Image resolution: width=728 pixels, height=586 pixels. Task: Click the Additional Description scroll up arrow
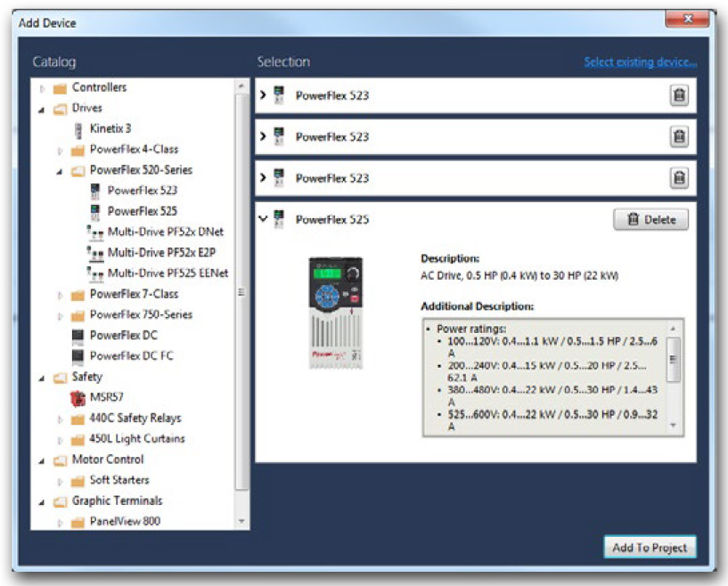[674, 329]
